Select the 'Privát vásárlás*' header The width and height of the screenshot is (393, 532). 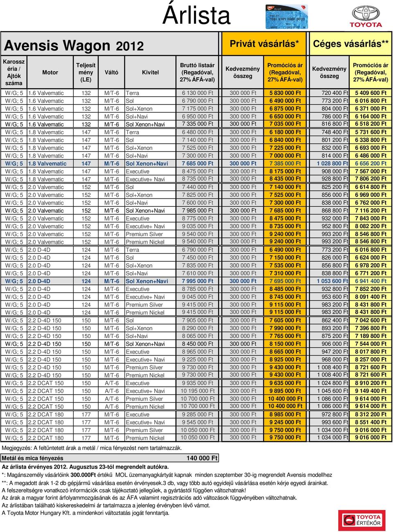pyautogui.click(x=264, y=44)
